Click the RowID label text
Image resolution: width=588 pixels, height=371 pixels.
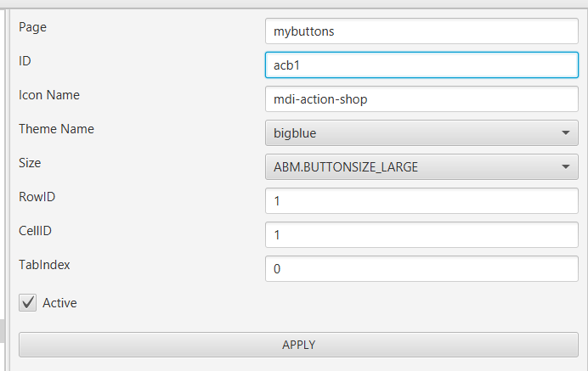point(36,197)
